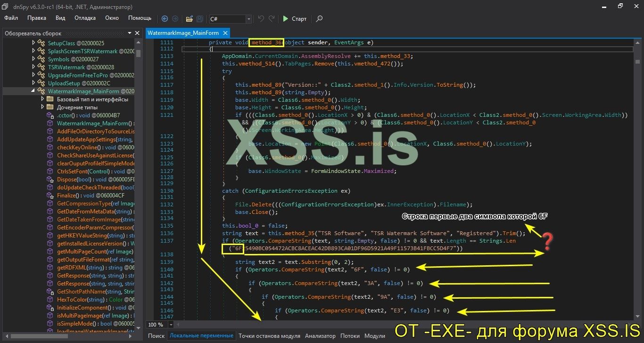Expand the SplashScreenTSRWatermark node arrow
The width and height of the screenshot is (644, 343).
coord(33,51)
